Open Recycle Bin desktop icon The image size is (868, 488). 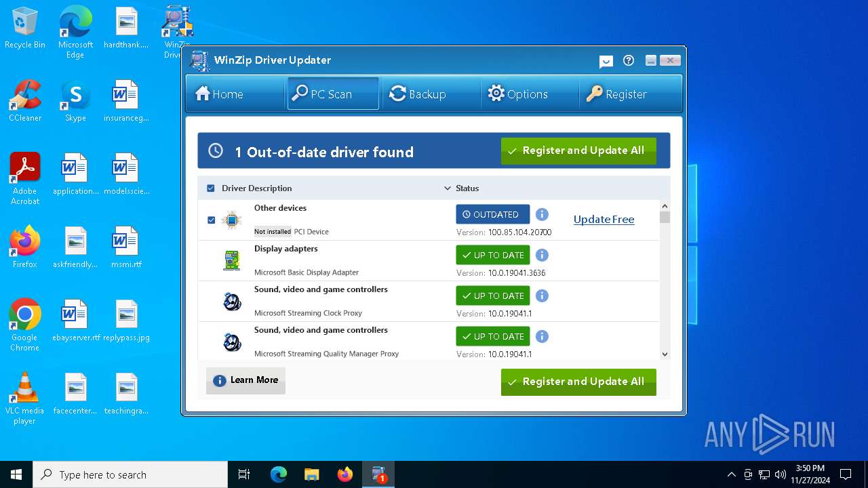coord(25,28)
